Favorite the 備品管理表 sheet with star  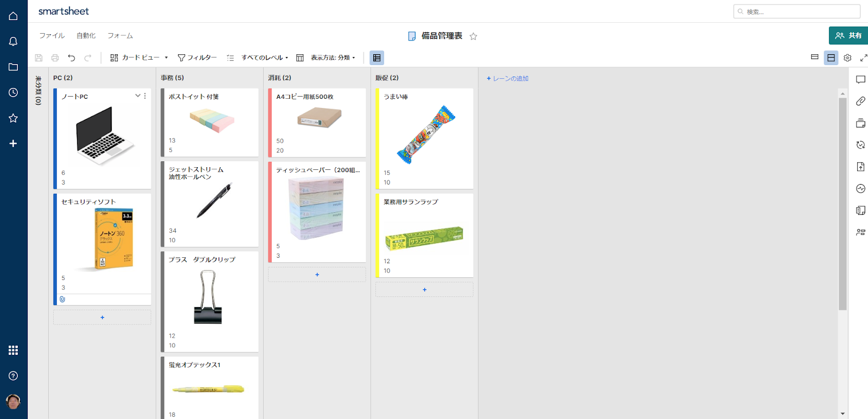[474, 36]
